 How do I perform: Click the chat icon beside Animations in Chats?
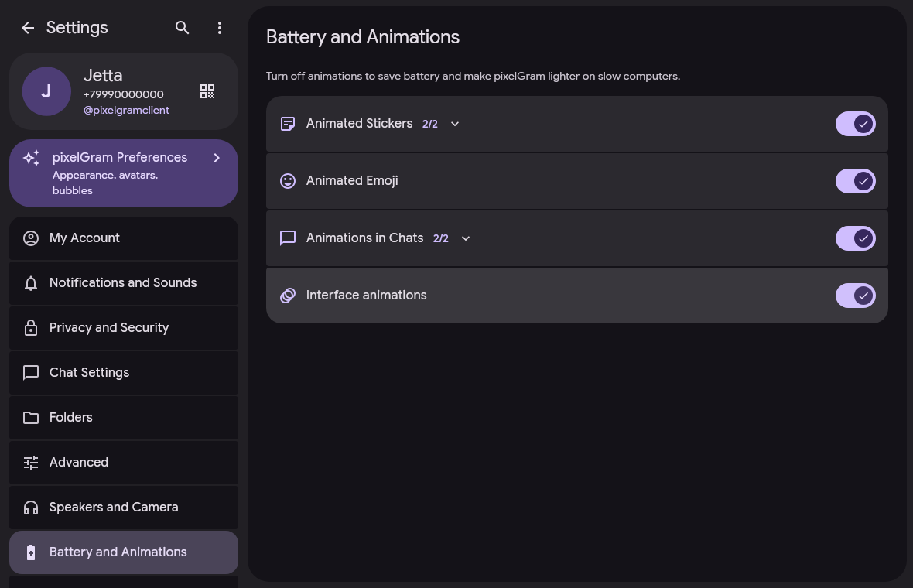coord(288,238)
